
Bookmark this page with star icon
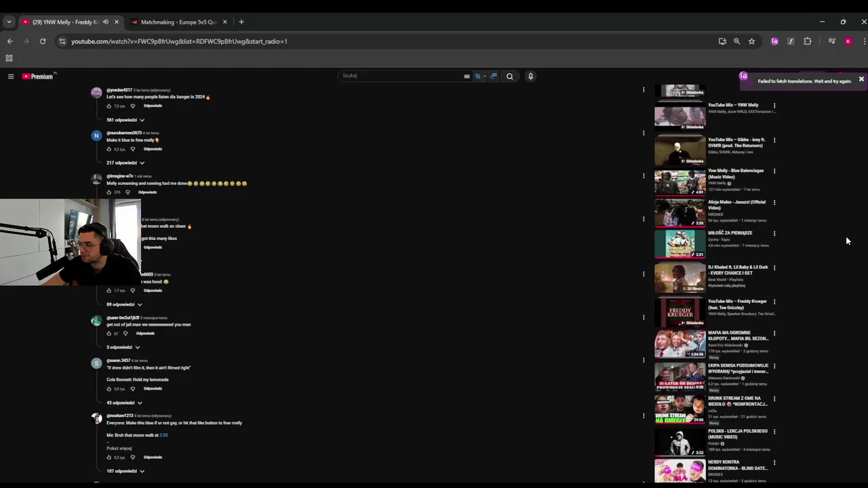click(x=751, y=41)
